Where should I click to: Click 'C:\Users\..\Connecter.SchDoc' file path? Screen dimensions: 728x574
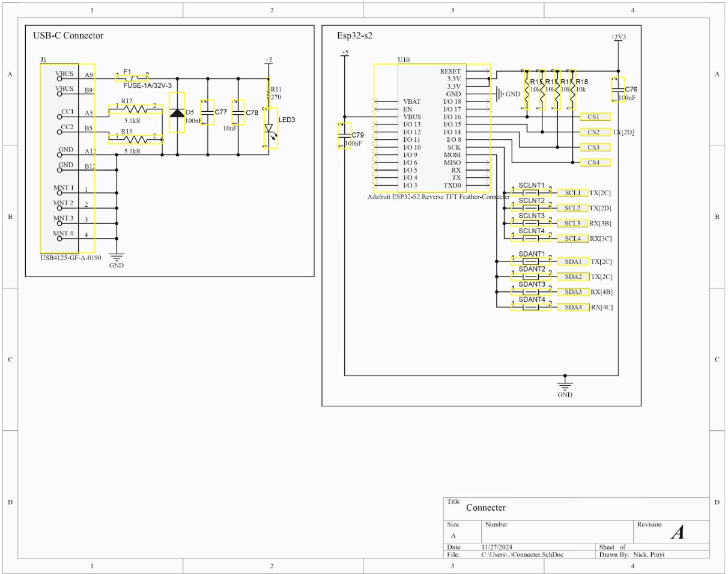[x=523, y=555]
